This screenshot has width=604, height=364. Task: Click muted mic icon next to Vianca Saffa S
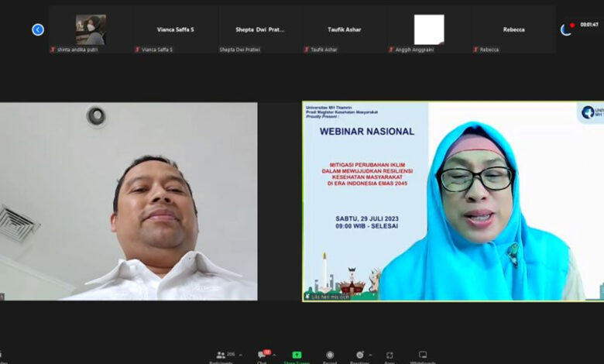(x=138, y=50)
